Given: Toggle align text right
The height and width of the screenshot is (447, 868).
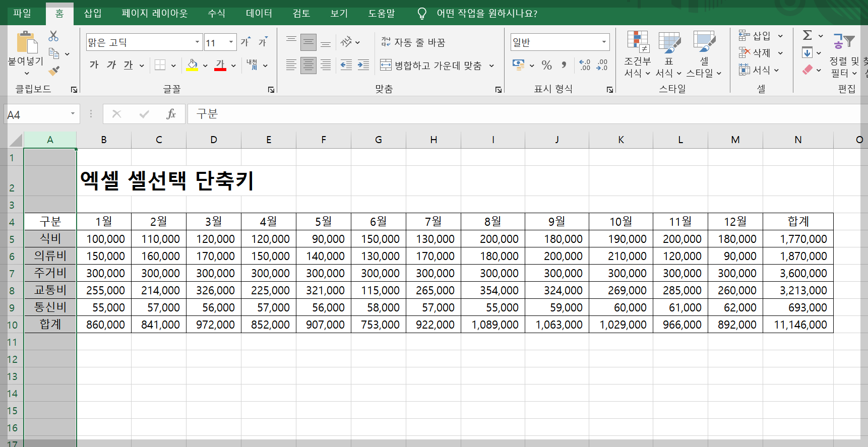Looking at the screenshot, I should (326, 65).
